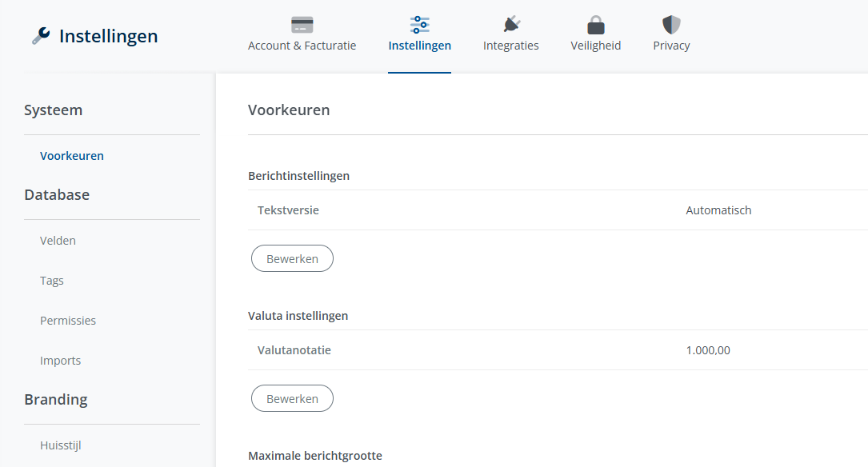Open Velden under Database
The image size is (868, 467).
58,241
